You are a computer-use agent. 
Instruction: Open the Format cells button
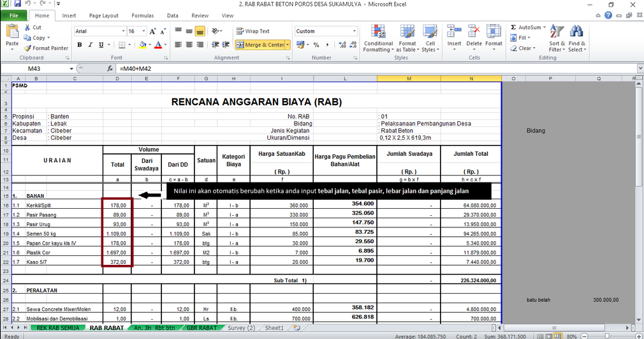[494, 38]
